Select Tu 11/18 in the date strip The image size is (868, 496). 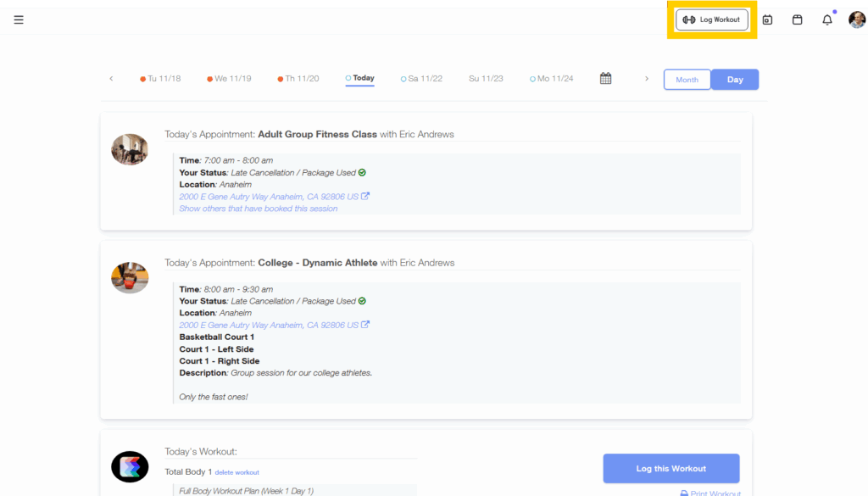tap(160, 79)
